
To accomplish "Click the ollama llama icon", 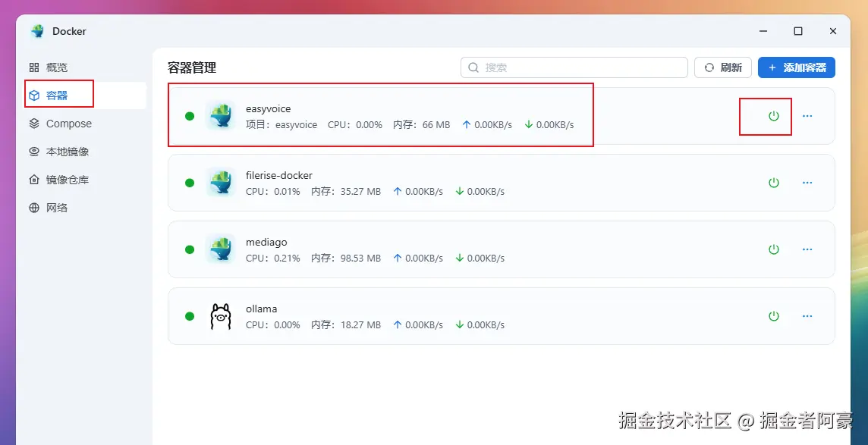I will [220, 316].
